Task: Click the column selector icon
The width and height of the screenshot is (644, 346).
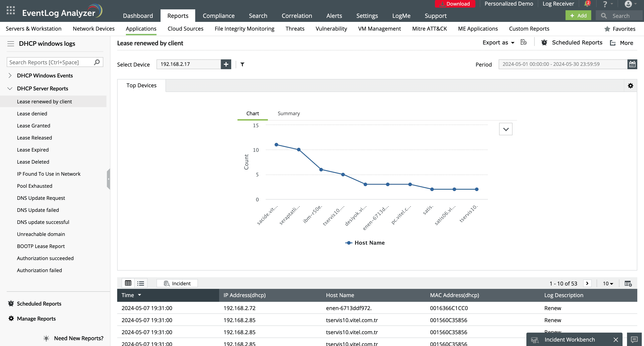Action: (628, 283)
